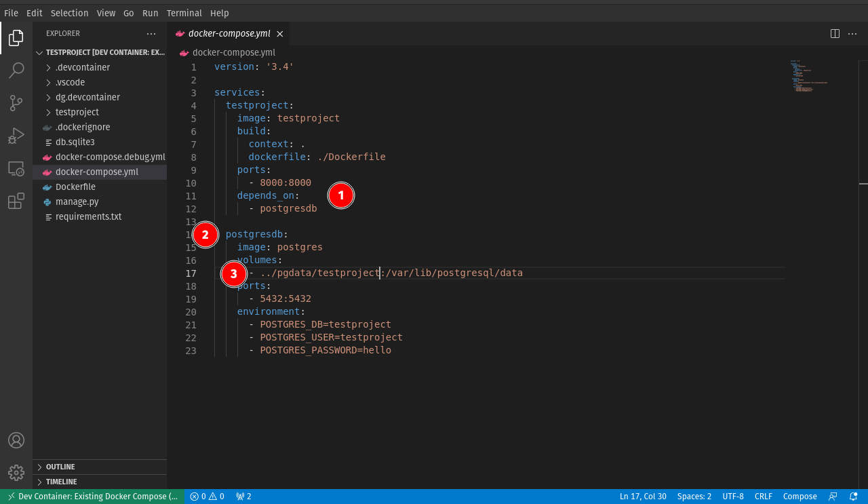
Task: Expand the .vscode folder
Action: pos(100,82)
